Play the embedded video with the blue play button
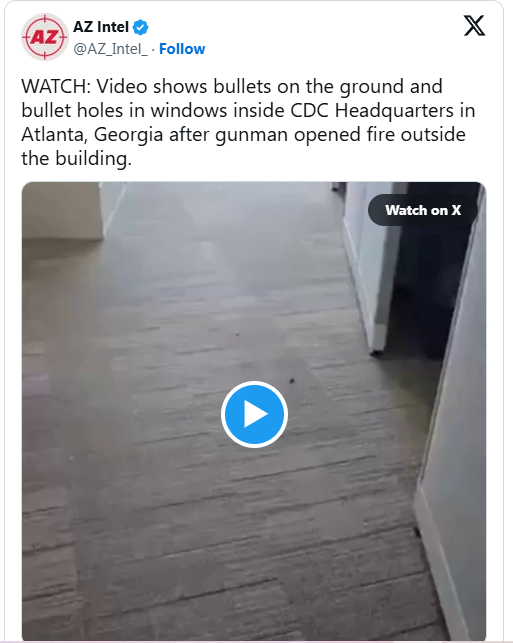 254,414
